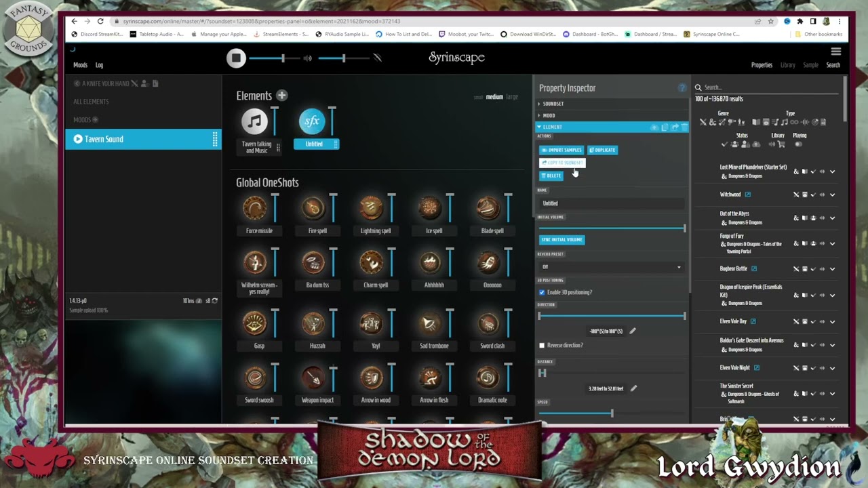868x488 pixels.
Task: Trigger the Arrow in flesh one-shot
Action: click(430, 378)
